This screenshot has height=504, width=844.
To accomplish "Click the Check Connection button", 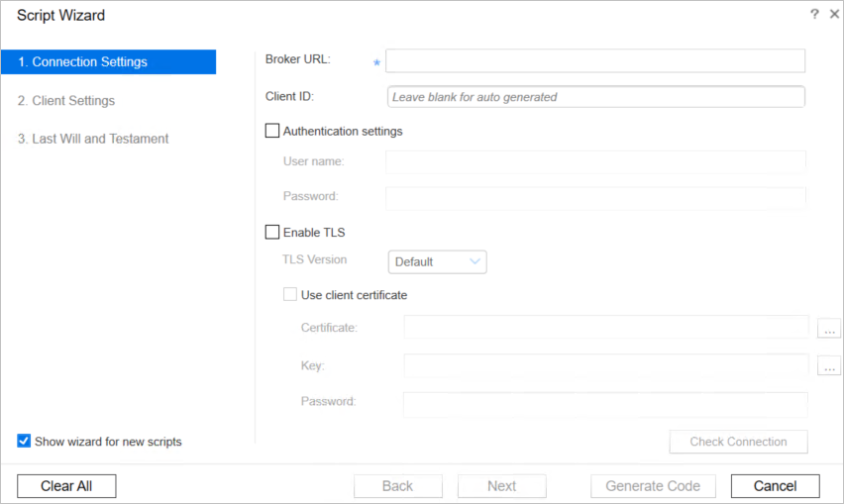I will (x=738, y=443).
